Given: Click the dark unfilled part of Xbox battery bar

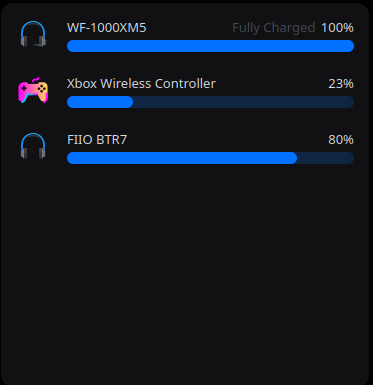Looking at the screenshot, I should tap(243, 102).
